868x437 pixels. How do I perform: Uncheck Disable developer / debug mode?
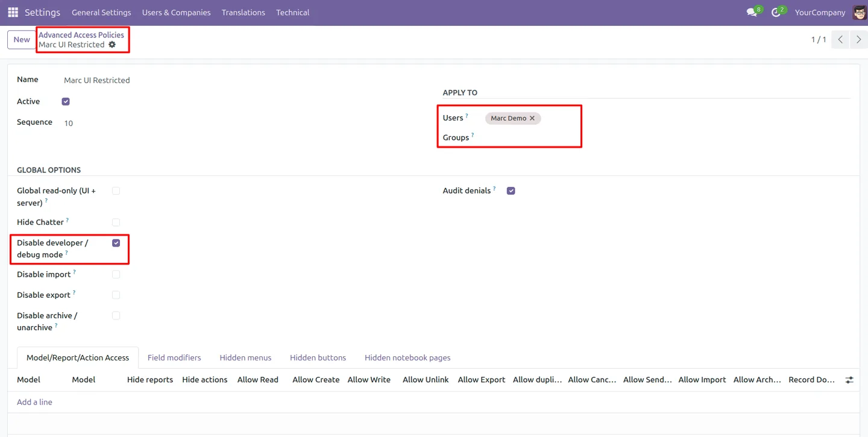click(x=116, y=243)
